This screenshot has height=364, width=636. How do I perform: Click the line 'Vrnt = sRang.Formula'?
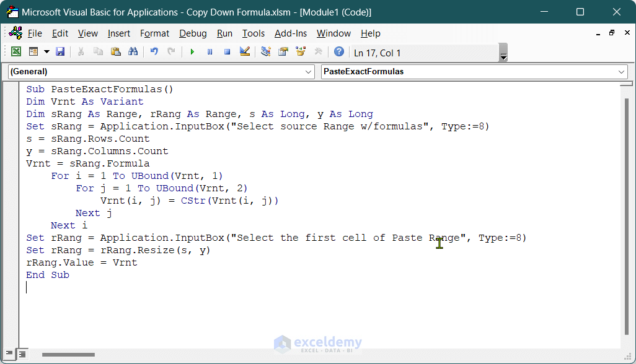click(88, 163)
